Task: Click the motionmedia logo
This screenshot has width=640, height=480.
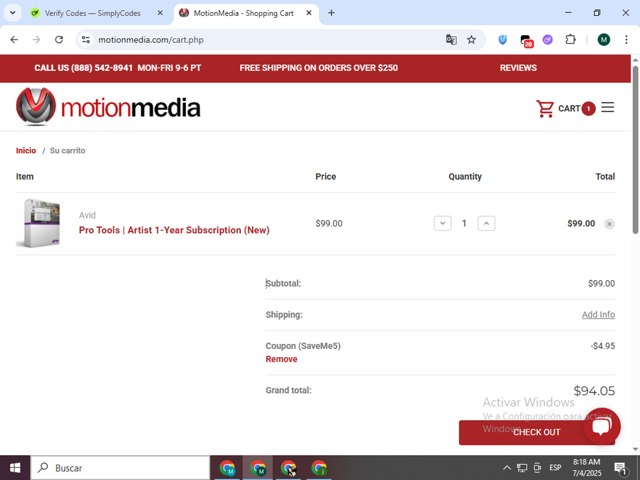Action: pyautogui.click(x=108, y=107)
